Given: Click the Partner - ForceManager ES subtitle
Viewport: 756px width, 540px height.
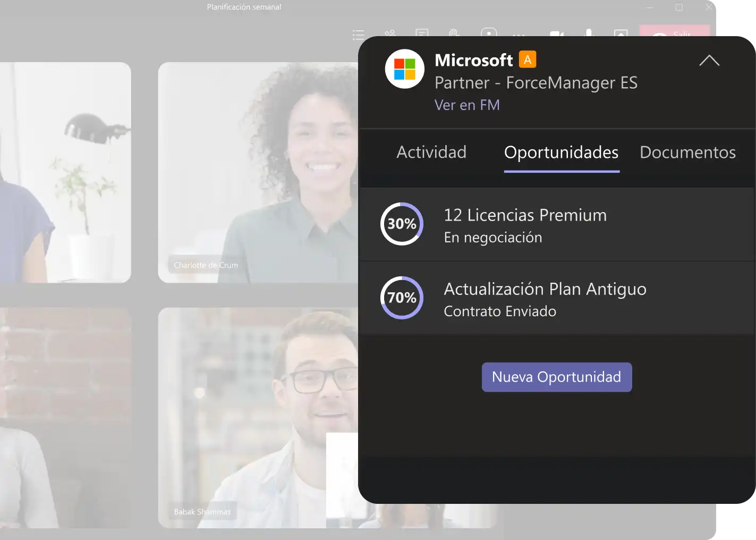Looking at the screenshot, I should 536,82.
